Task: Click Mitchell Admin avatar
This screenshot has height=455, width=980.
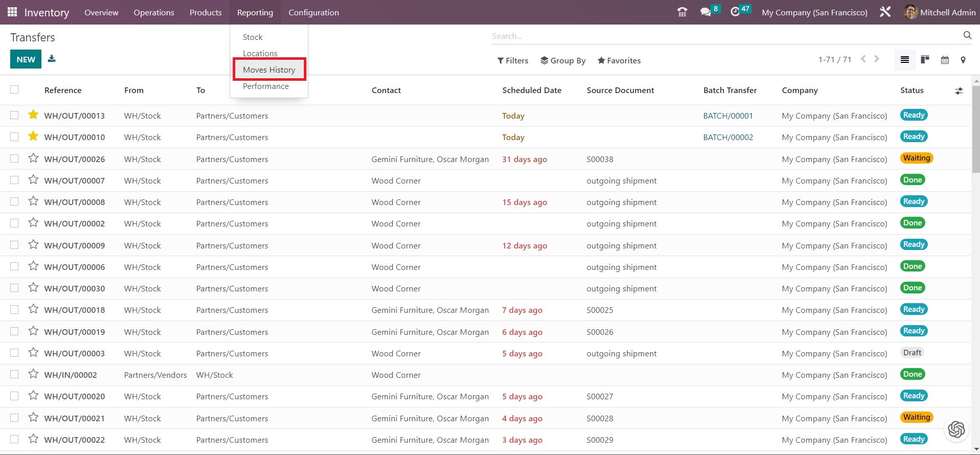Action: (910, 12)
